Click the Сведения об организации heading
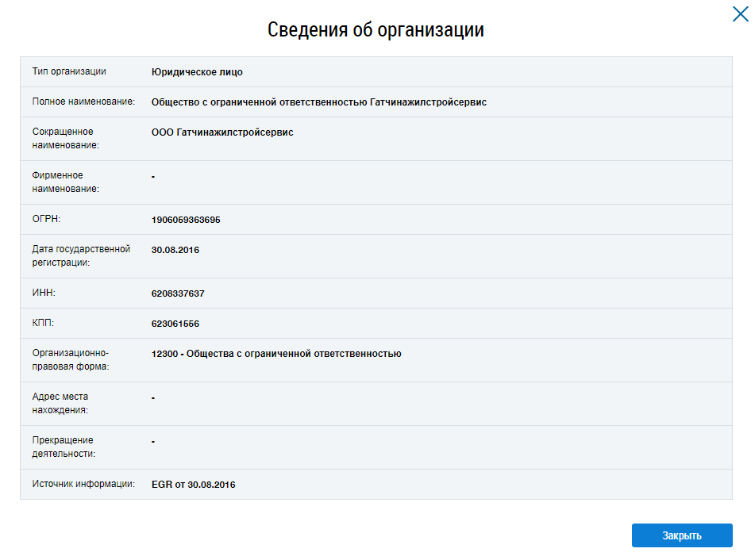 coord(376,30)
